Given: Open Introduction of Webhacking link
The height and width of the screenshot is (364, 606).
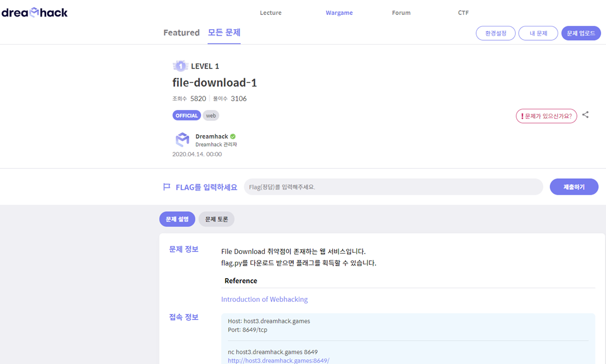Looking at the screenshot, I should click(x=265, y=300).
